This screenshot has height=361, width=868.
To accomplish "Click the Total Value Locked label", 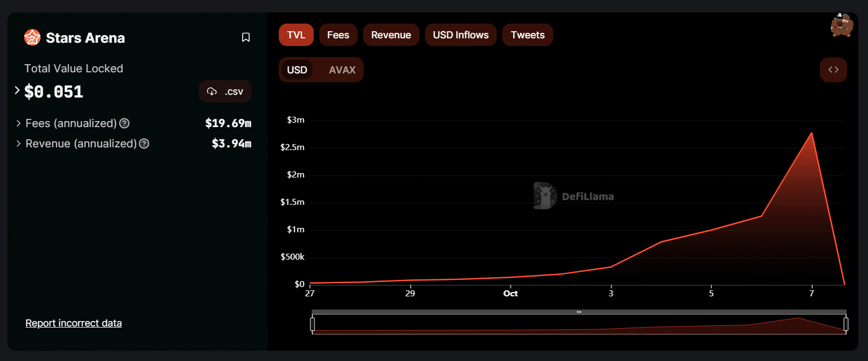I will [74, 68].
